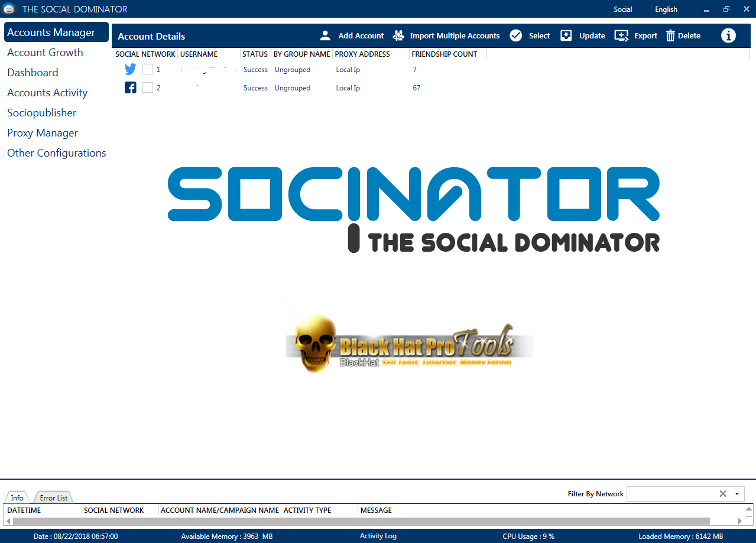The height and width of the screenshot is (543, 756).
Task: Expand the Filter By Network dropdown arrow
Action: (x=737, y=493)
